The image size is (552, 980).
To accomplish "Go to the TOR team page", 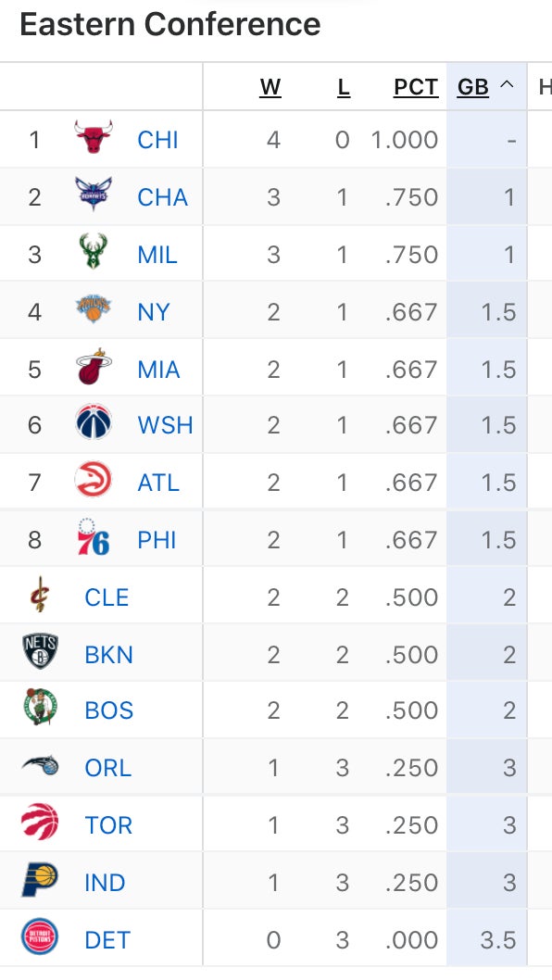I will (108, 825).
